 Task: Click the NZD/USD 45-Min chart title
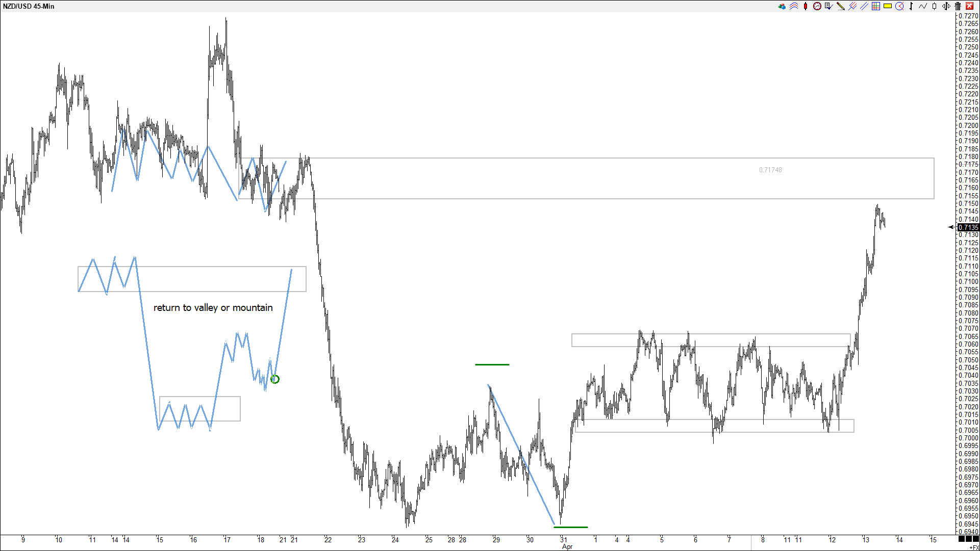29,6
